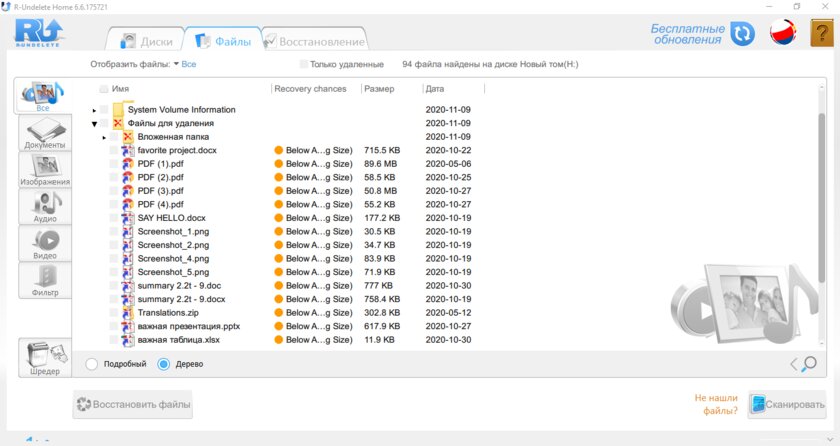Filter by Изображения category
The width and height of the screenshot is (840, 446).
(45, 170)
